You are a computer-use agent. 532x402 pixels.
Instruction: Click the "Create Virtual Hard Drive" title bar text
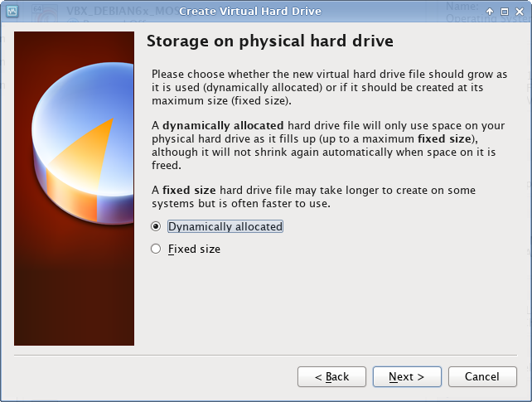coord(250,12)
